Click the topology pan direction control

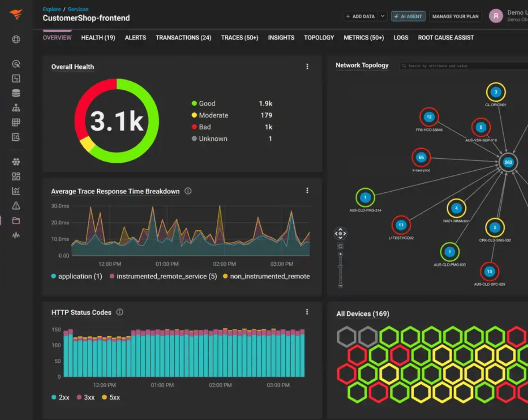pos(340,233)
